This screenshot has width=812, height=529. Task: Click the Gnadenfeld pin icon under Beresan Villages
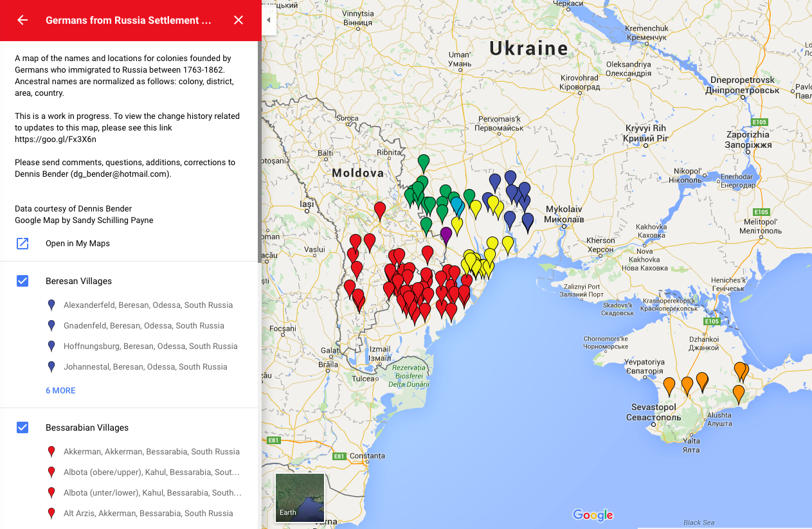(x=51, y=325)
